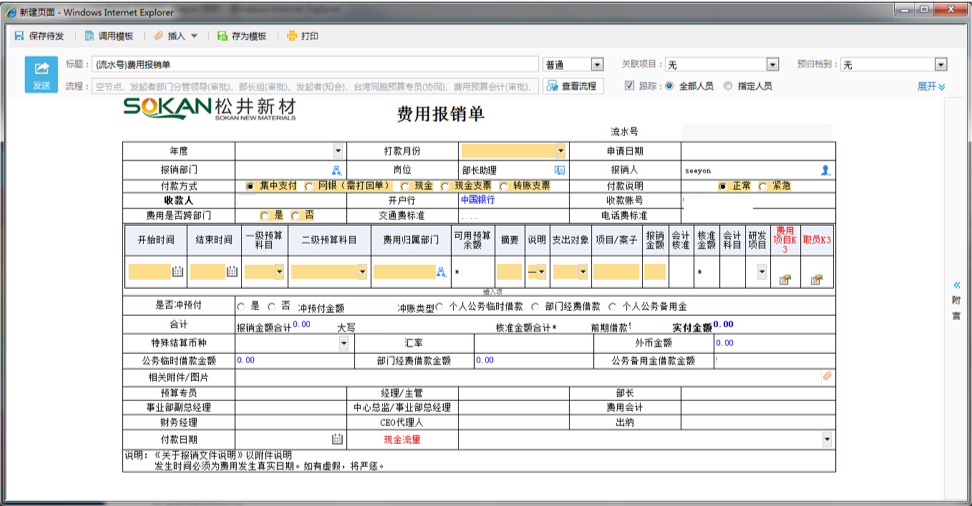Open the 普通 priority dropdown
972x506 pixels.
pyautogui.click(x=597, y=64)
